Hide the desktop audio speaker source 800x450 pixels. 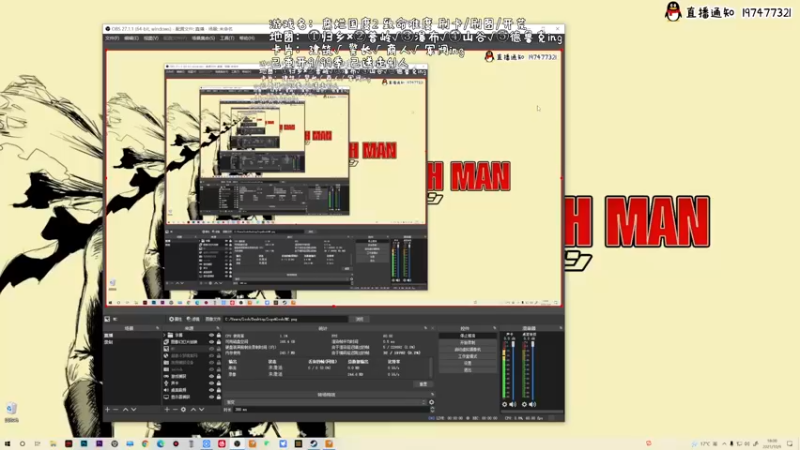(x=211, y=390)
